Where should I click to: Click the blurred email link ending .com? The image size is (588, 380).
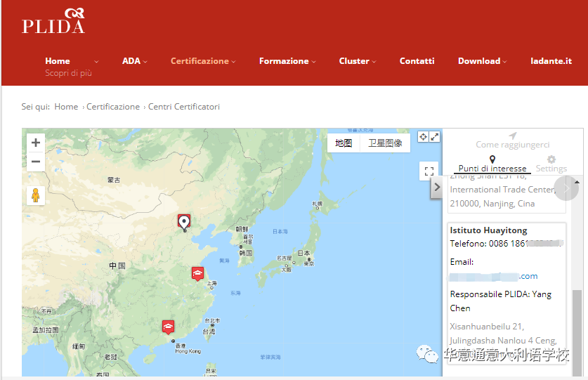[493, 277]
